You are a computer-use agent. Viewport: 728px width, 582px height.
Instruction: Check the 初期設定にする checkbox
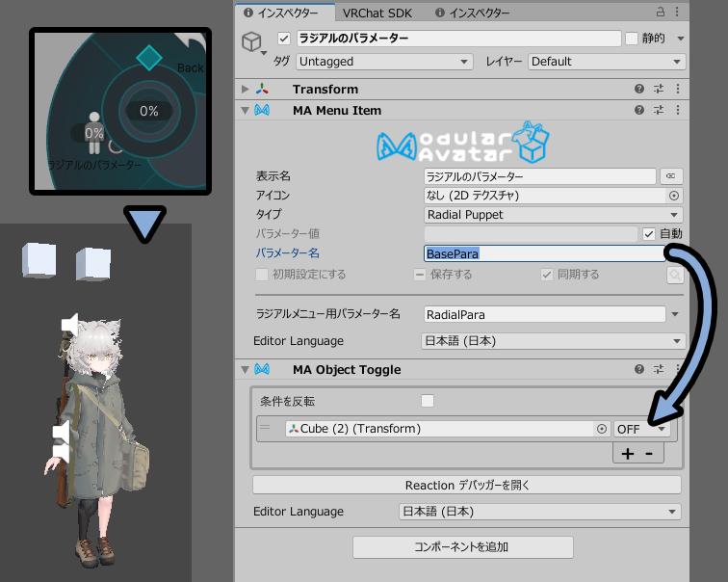tap(262, 275)
